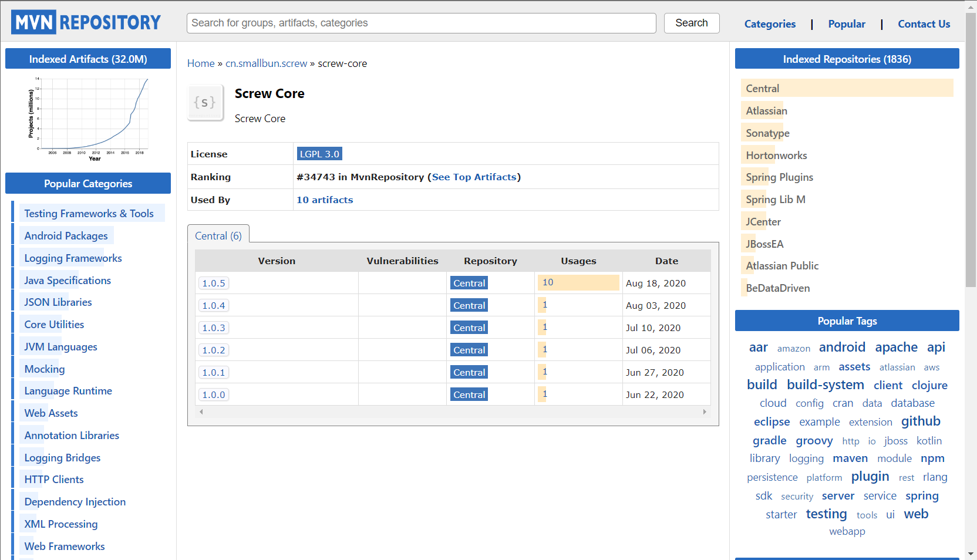
Task: Open the JCenter repository
Action: (763, 222)
